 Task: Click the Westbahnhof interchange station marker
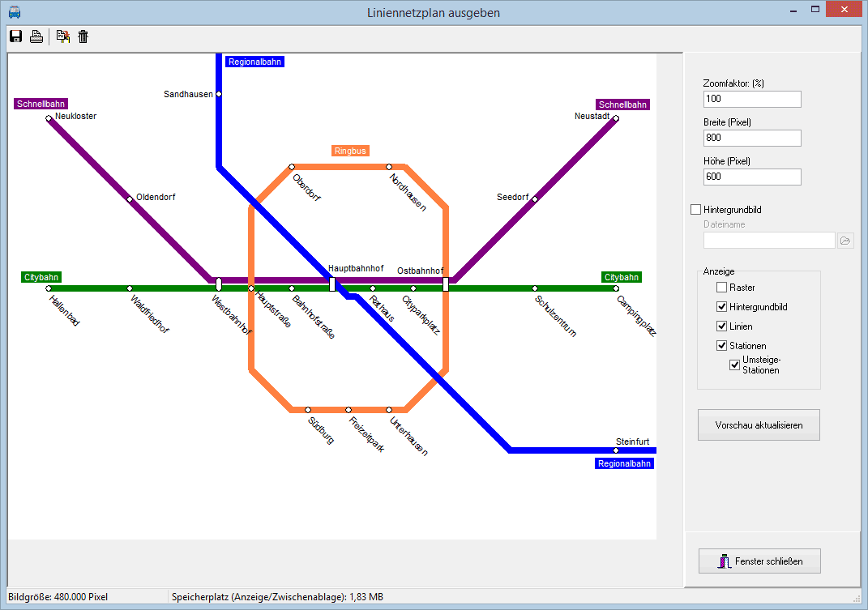219,284
